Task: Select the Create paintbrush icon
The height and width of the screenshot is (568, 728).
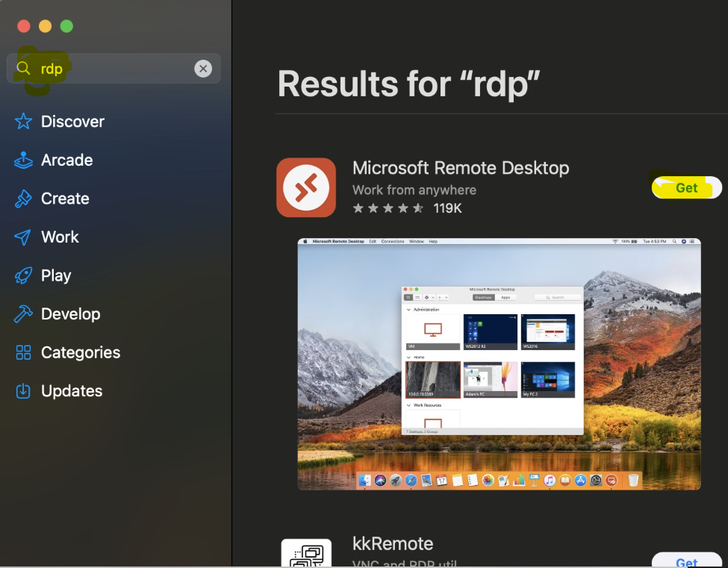Action: point(24,199)
